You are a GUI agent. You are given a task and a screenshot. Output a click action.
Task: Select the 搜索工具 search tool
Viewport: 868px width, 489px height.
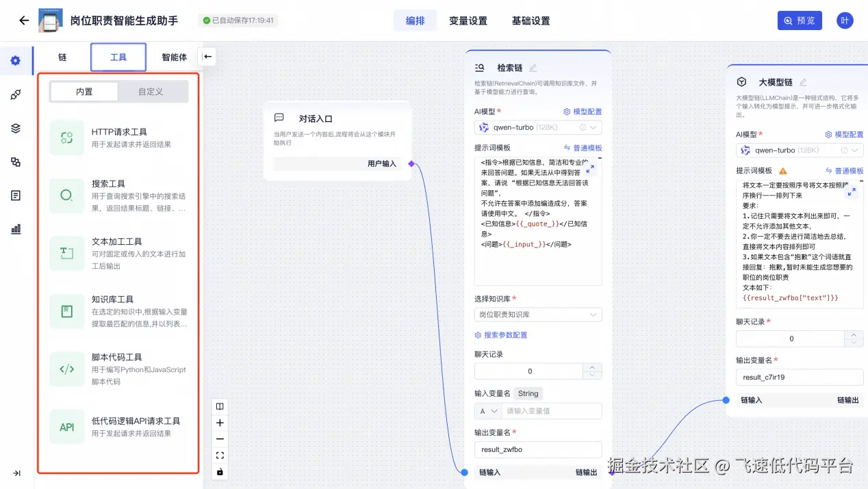tap(120, 195)
